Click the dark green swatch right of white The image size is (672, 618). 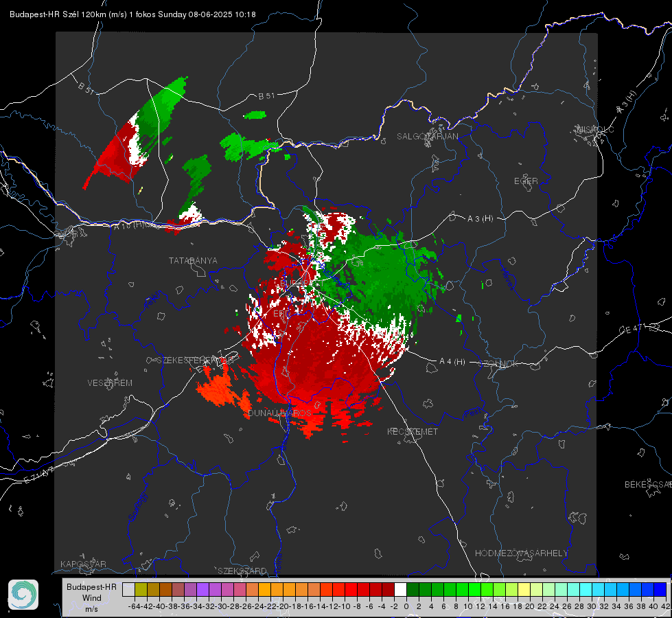[413, 589]
